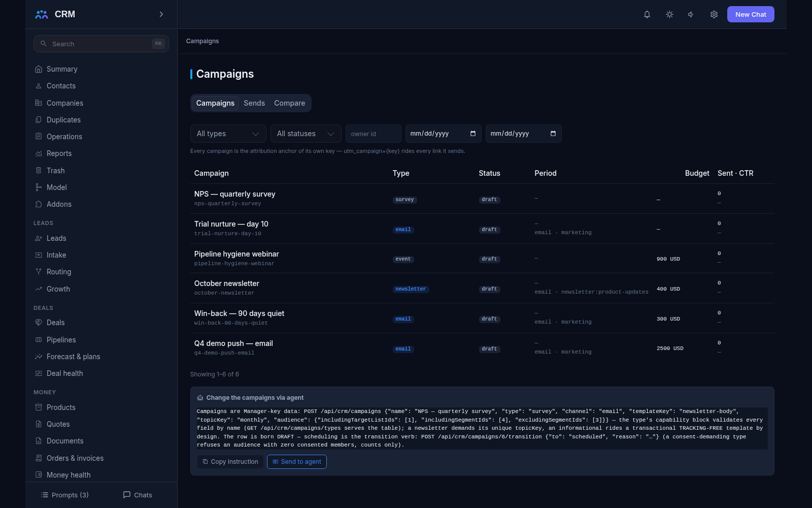Screen dimensions: 812x508
Task: Open the first date picker calendar icon
Action: [x=473, y=134]
